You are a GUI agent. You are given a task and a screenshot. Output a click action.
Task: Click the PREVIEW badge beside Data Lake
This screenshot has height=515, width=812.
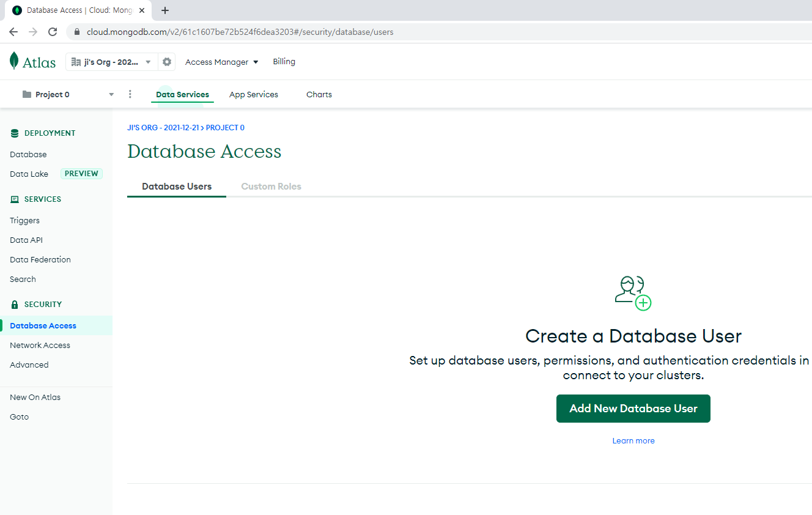coord(81,174)
